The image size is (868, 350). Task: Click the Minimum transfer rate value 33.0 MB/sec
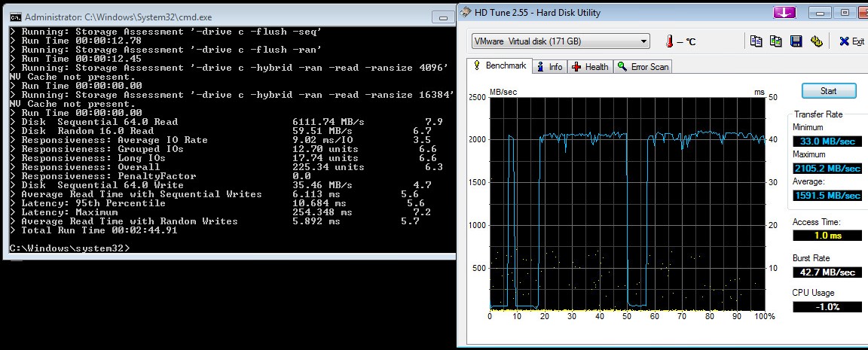click(827, 142)
